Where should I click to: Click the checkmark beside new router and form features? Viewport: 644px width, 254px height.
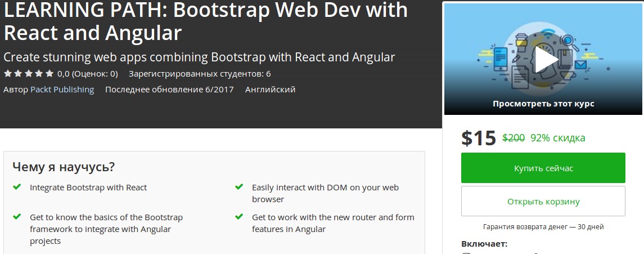(x=239, y=217)
